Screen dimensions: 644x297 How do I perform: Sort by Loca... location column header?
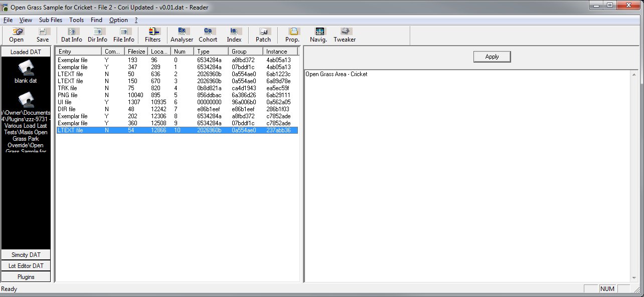(x=159, y=52)
